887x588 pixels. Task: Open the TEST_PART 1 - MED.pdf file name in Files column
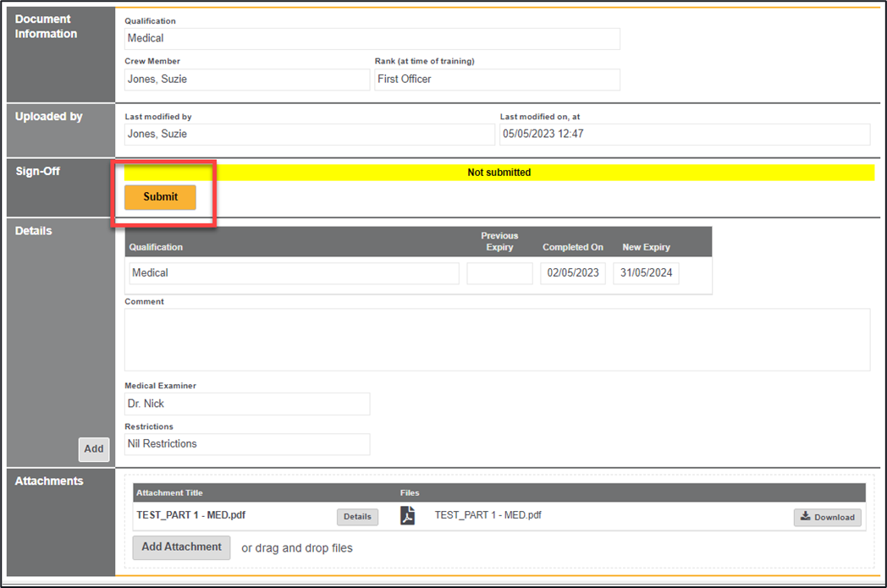click(x=488, y=515)
